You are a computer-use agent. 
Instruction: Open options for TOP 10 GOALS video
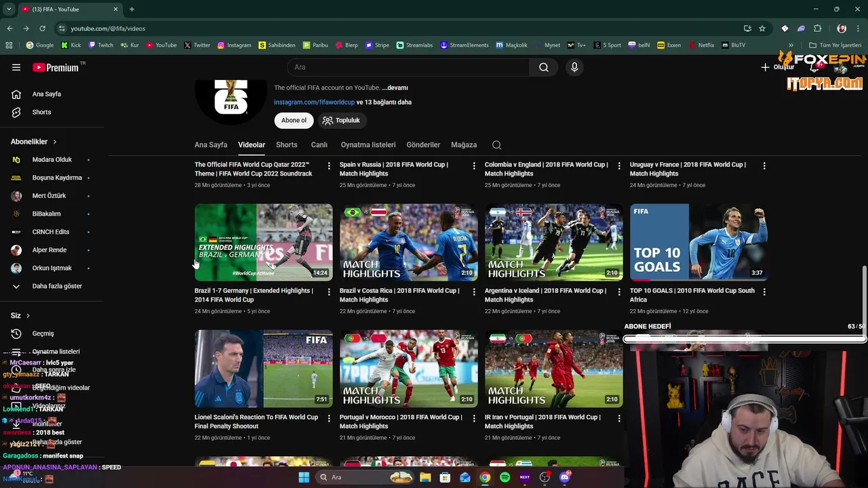point(764,291)
